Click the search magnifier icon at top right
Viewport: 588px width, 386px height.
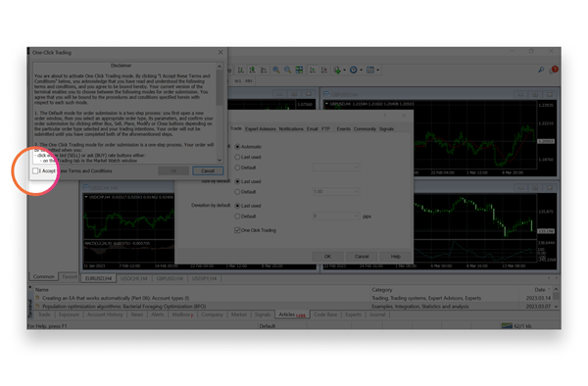click(541, 70)
